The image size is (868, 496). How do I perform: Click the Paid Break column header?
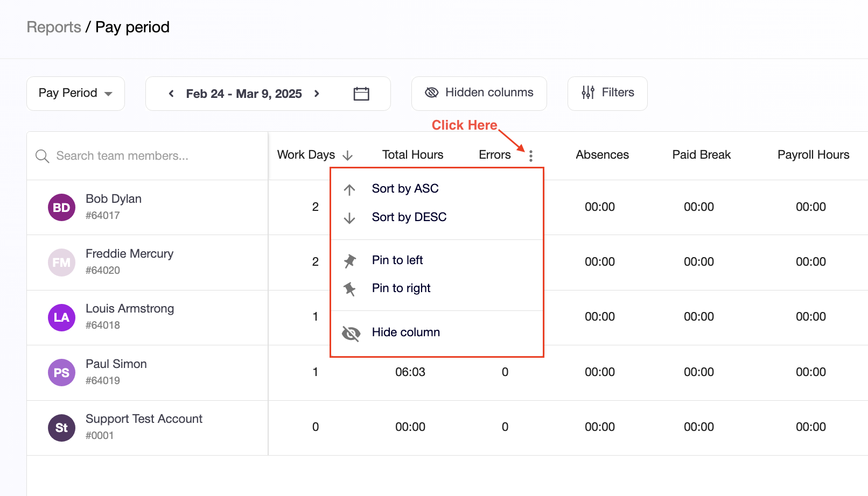click(702, 155)
